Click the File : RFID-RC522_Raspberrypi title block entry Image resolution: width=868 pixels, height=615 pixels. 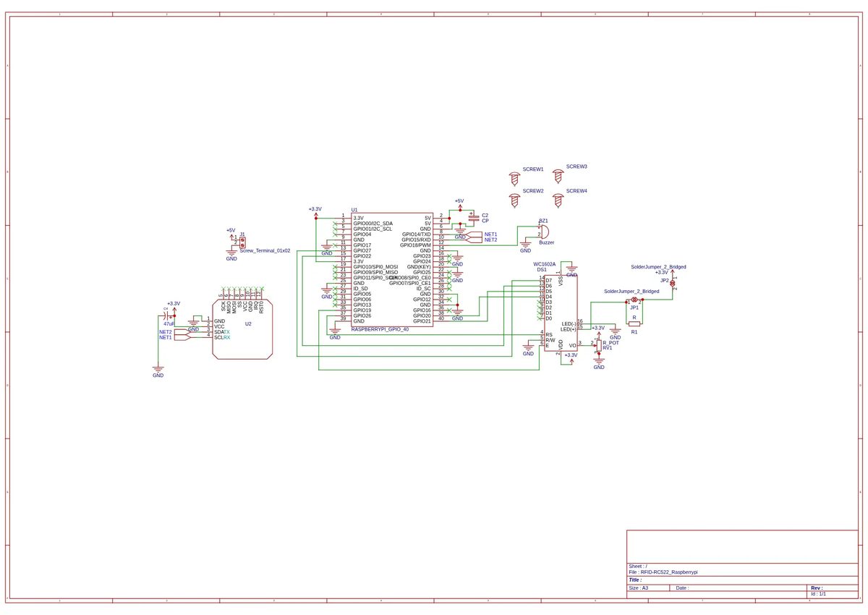pos(663,572)
